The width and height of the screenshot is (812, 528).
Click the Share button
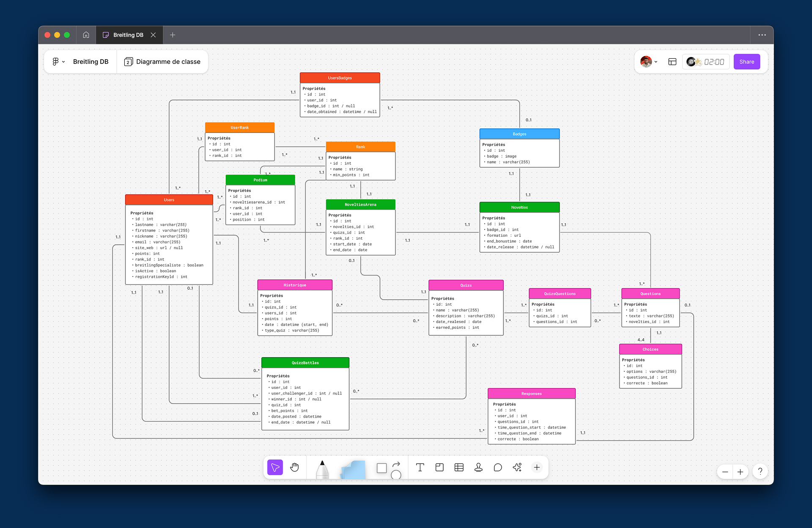point(746,62)
